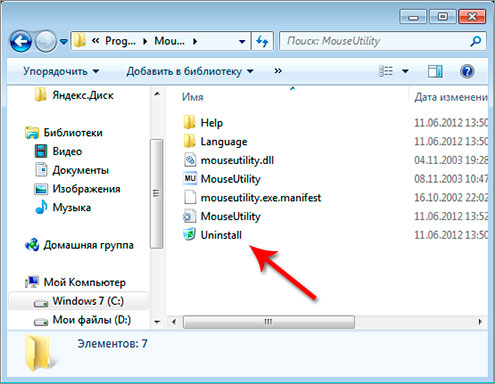
Task: Click the Яндекс.Диск folder icon
Action: click(x=41, y=95)
